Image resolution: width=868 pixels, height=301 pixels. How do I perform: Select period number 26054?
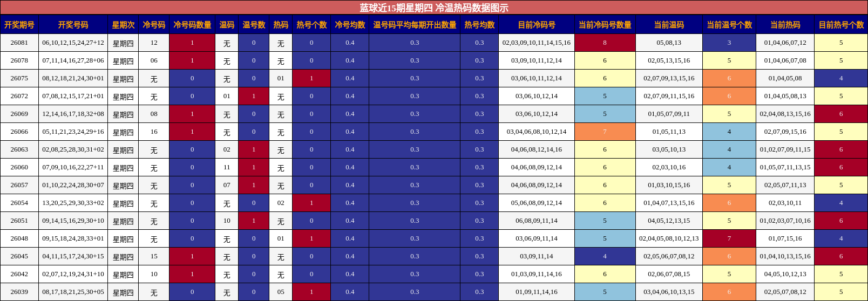coord(19,203)
